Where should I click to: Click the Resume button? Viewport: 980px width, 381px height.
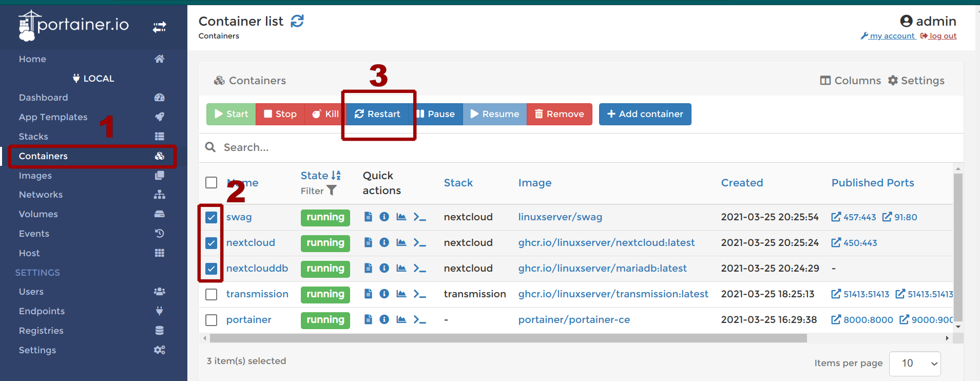pos(495,114)
